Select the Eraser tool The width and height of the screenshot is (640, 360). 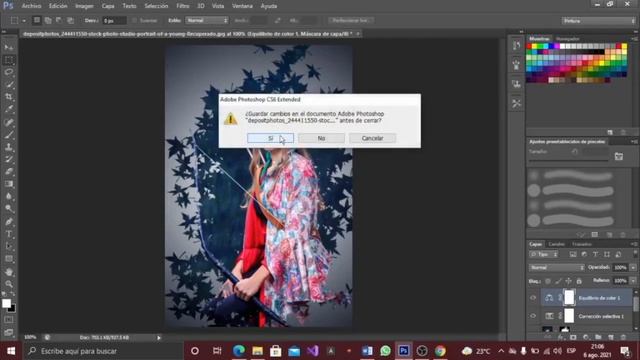9,171
